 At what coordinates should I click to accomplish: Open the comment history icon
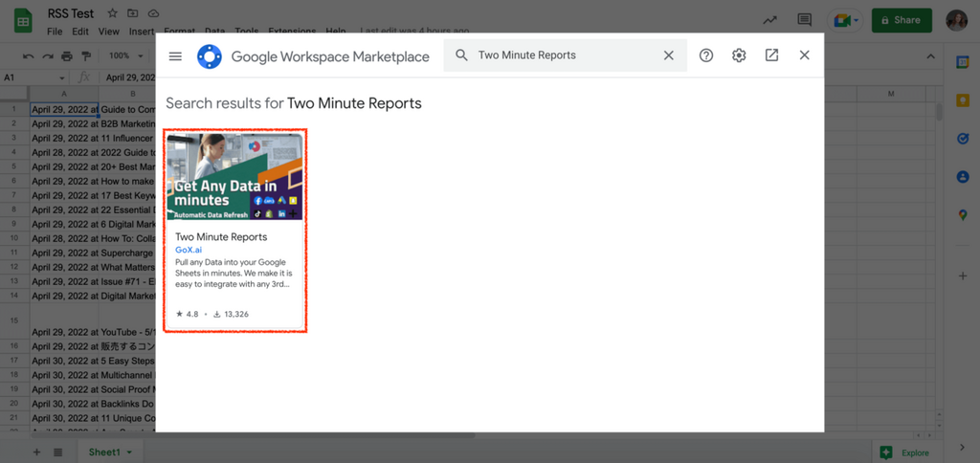(x=805, y=20)
